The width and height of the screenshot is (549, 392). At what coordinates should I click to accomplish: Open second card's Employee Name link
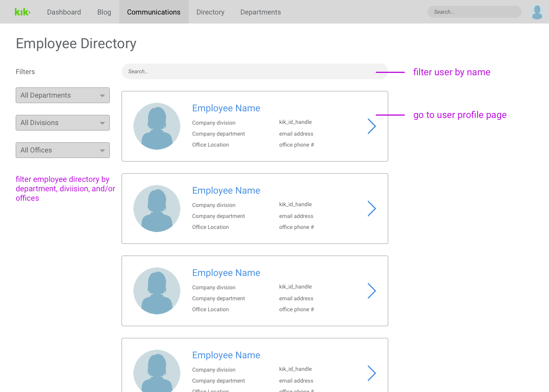(226, 191)
